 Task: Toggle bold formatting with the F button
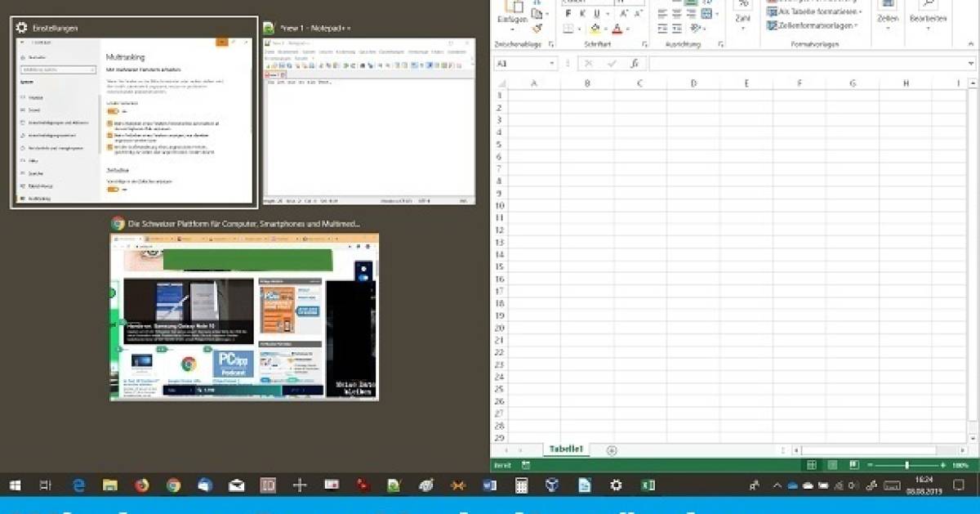pos(568,14)
